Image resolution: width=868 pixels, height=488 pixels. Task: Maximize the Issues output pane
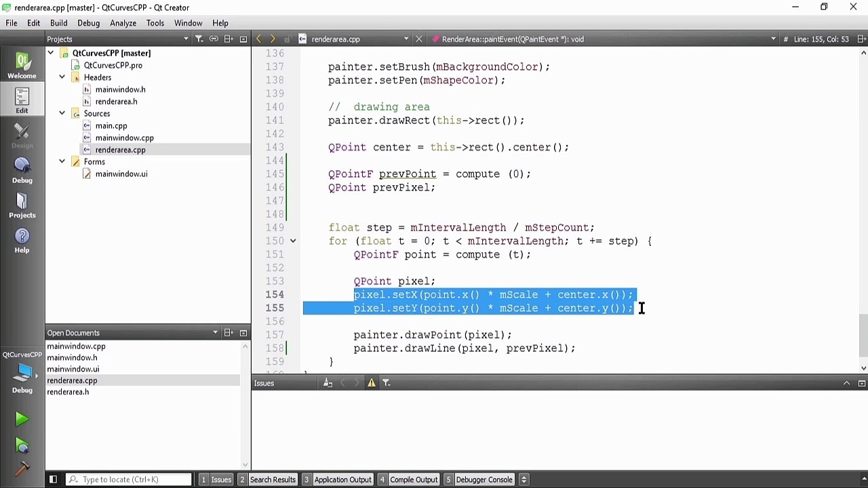[861, 384]
